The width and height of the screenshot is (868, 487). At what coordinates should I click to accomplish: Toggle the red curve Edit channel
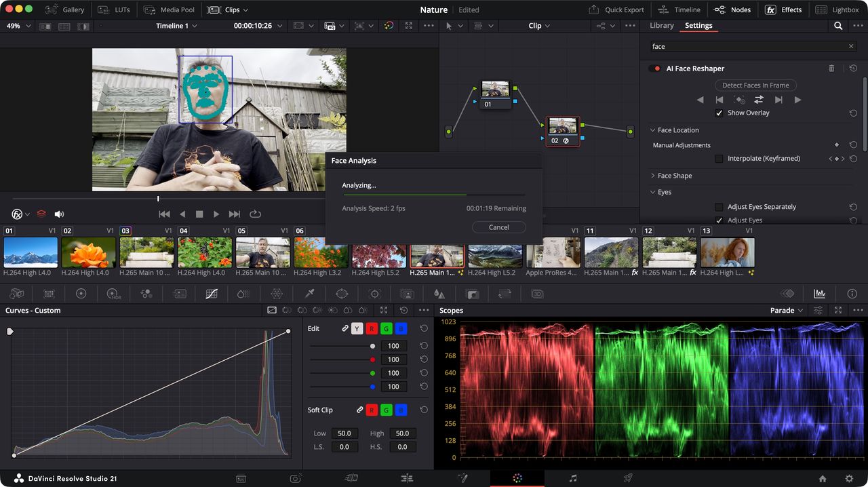(x=372, y=328)
